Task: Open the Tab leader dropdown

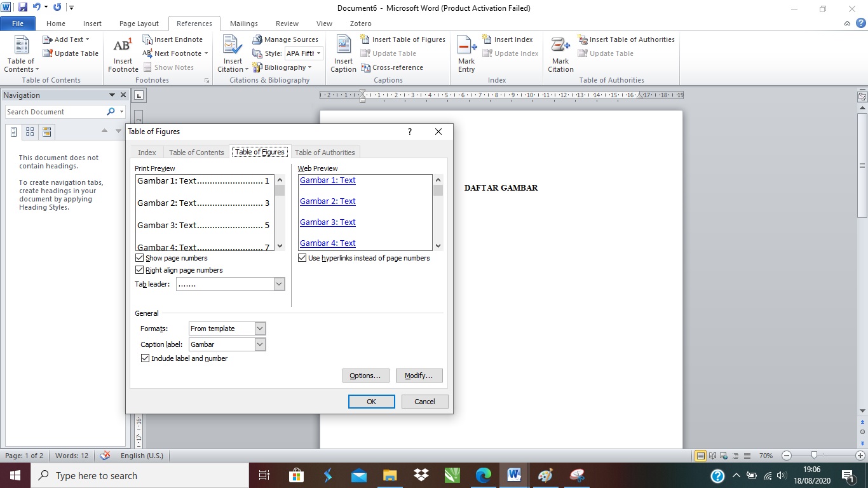Action: pyautogui.click(x=279, y=284)
